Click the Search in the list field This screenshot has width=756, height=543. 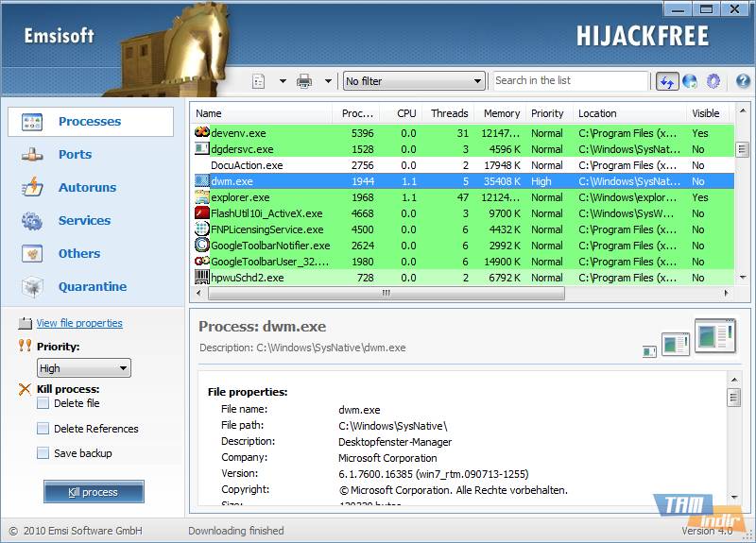tap(570, 81)
